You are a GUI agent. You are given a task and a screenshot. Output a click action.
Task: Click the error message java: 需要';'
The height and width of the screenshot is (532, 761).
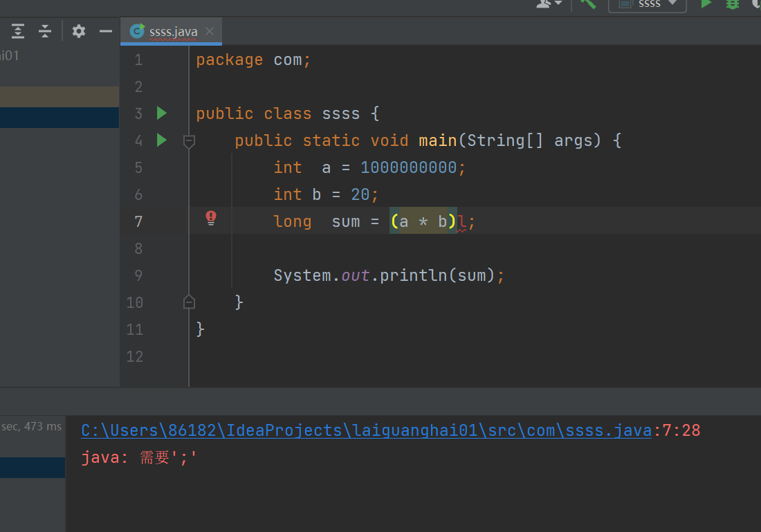[139, 458]
